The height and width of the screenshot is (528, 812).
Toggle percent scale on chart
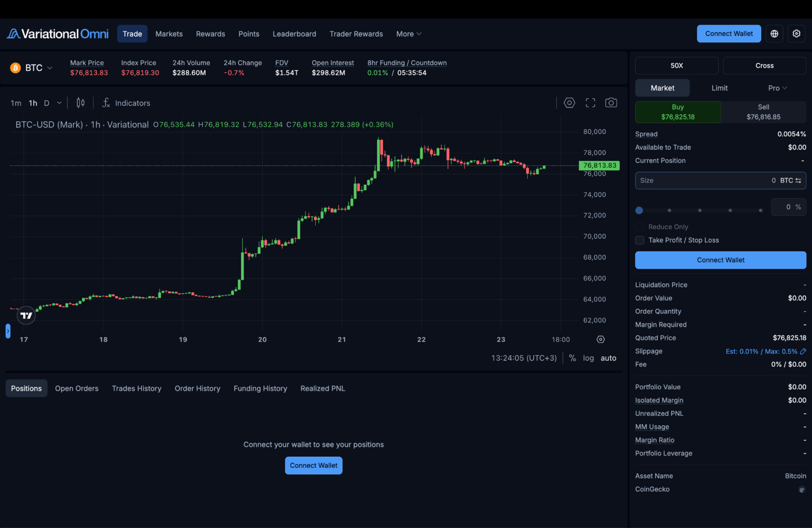572,358
